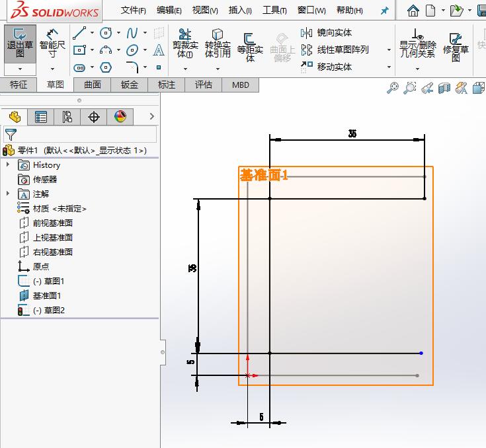Screen dimensions: 486x448
Task: Select the Point sketch tool
Action: click(159, 67)
